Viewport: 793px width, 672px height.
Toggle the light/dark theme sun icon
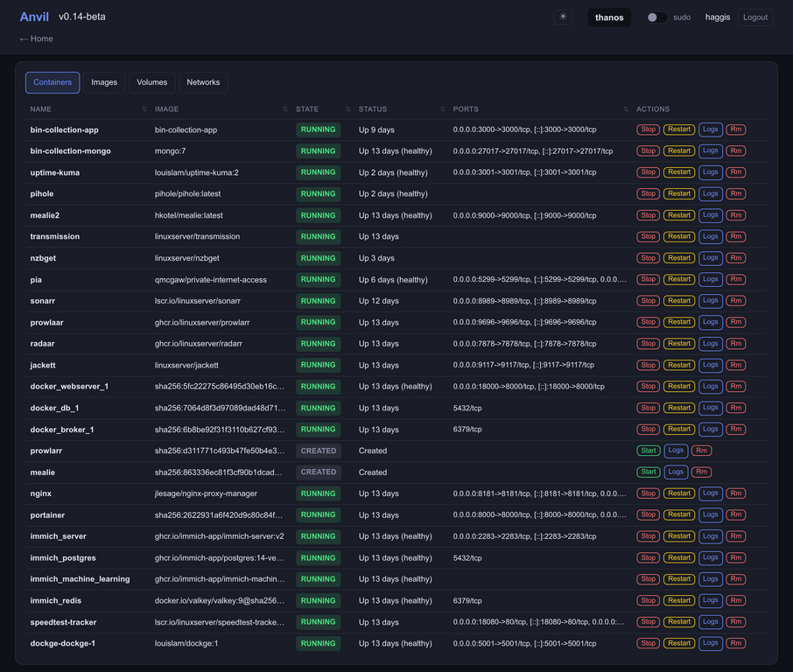[x=563, y=17]
